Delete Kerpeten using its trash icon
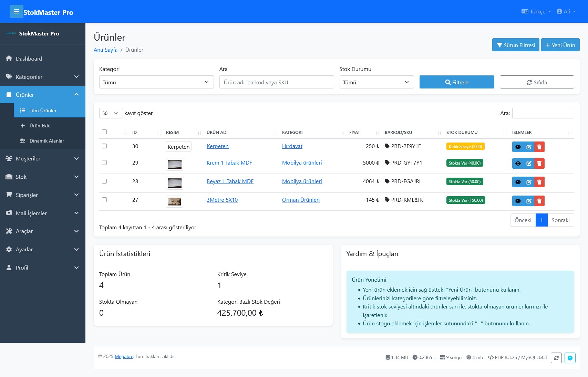Image resolution: width=588 pixels, height=377 pixels. point(539,147)
